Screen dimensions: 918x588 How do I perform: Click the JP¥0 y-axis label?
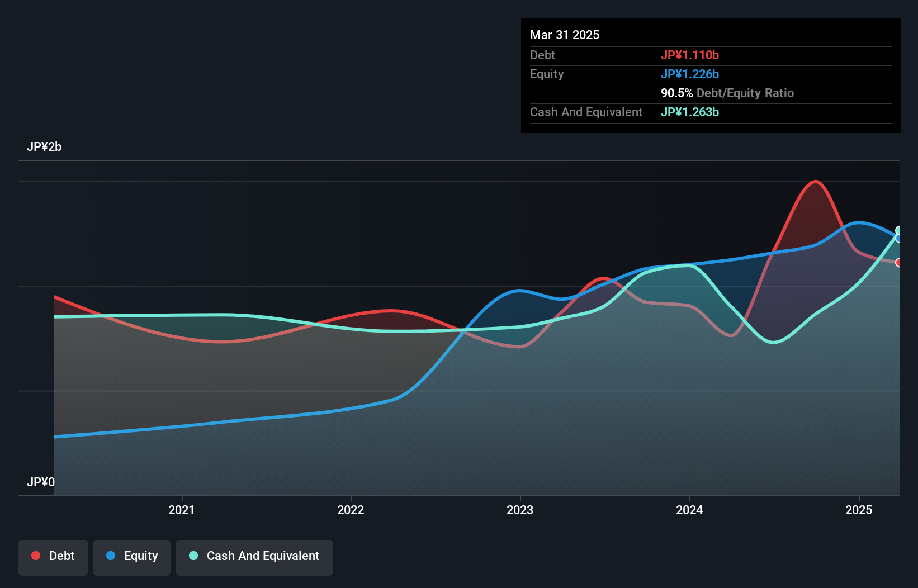[41, 482]
